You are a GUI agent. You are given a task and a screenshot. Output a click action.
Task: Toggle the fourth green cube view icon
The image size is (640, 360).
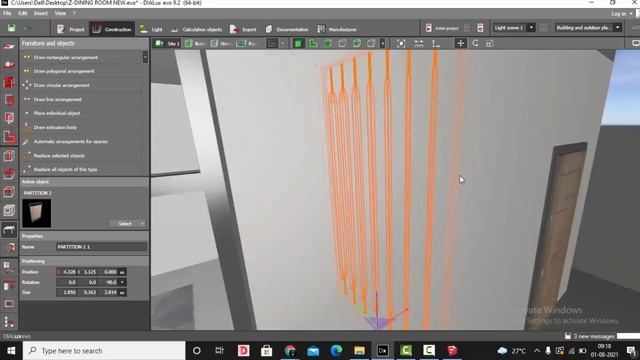[x=342, y=43]
